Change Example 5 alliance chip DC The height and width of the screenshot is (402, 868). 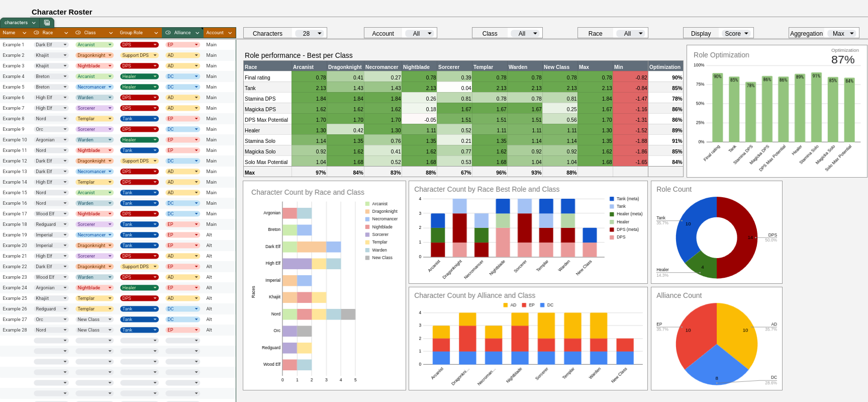point(182,87)
